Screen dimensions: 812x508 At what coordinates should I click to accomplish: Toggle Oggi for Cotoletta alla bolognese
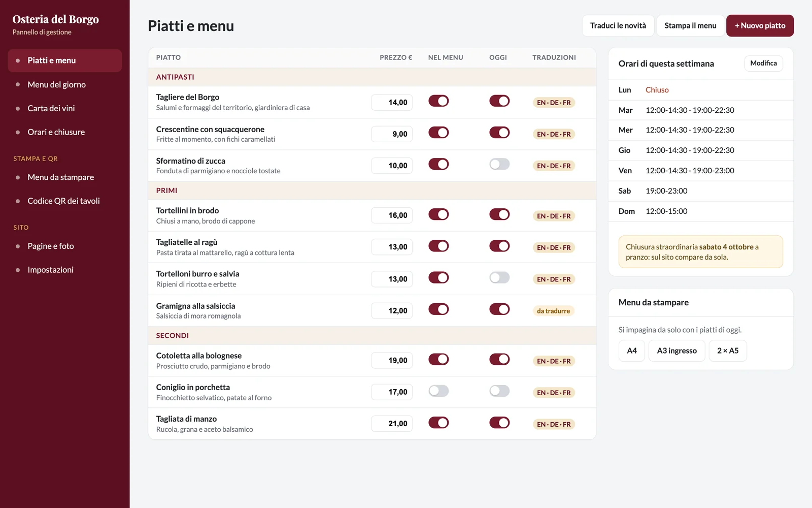(499, 359)
